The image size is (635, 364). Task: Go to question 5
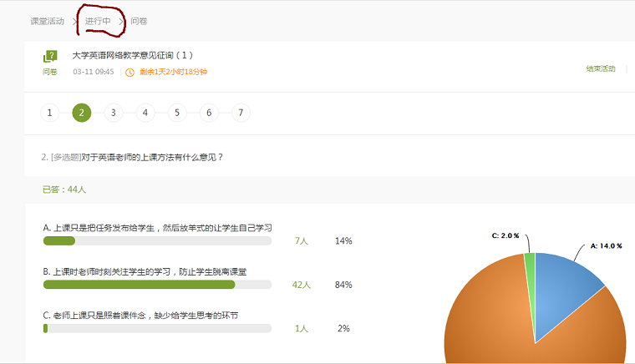coord(177,113)
